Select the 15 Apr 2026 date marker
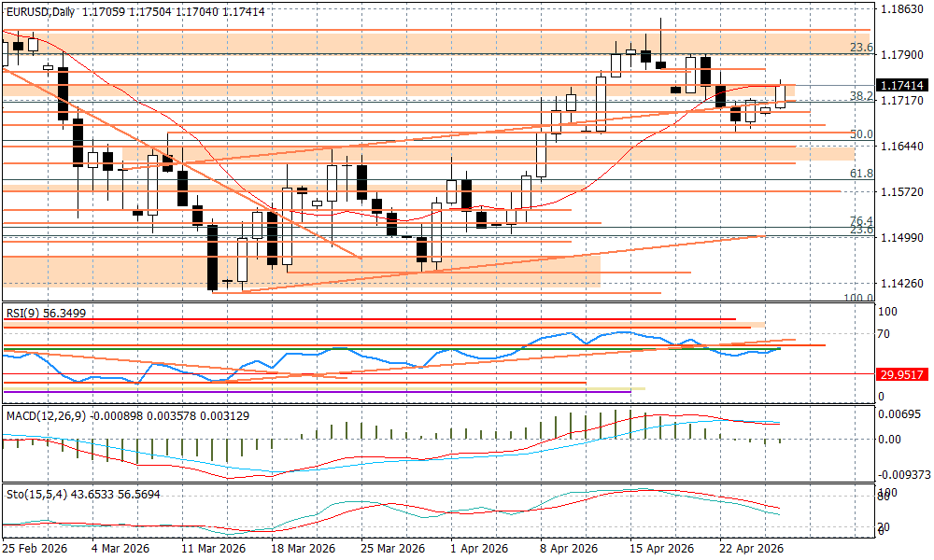 coord(661,549)
